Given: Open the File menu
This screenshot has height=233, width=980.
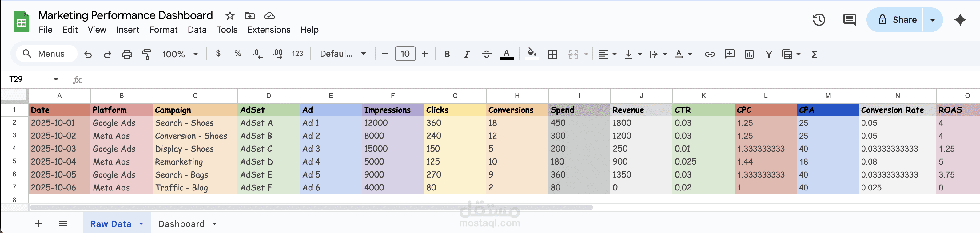Looking at the screenshot, I should [x=45, y=30].
